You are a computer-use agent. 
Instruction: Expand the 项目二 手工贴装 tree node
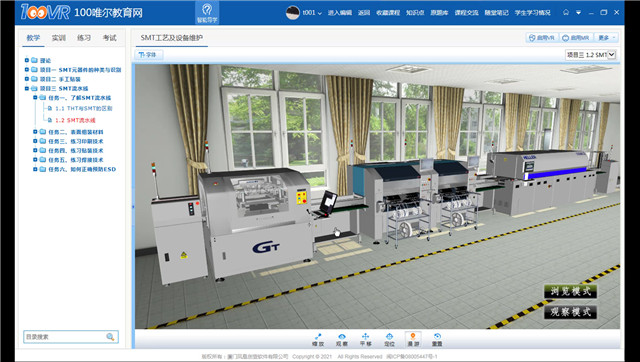(27, 79)
